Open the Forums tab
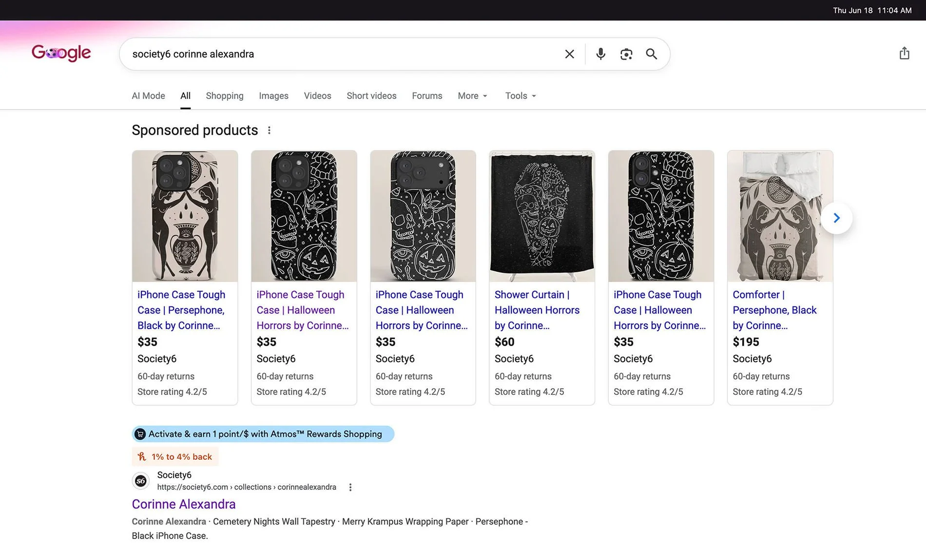The image size is (926, 560). pos(427,96)
